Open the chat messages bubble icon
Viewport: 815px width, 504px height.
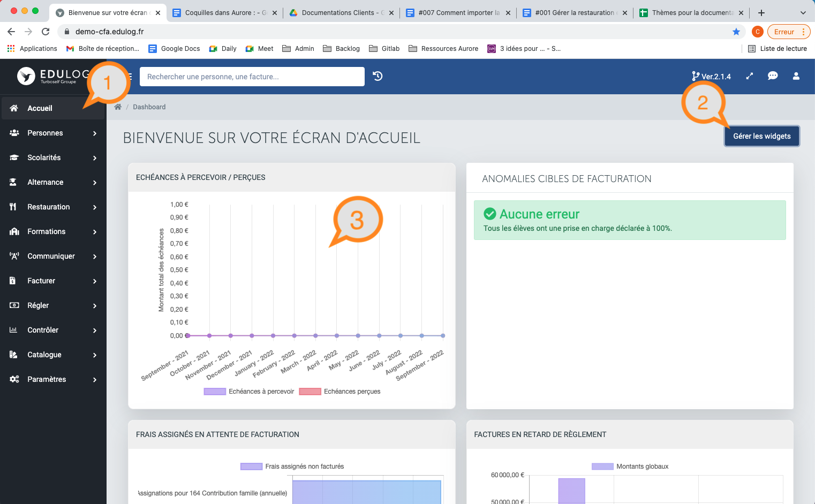[x=773, y=76]
